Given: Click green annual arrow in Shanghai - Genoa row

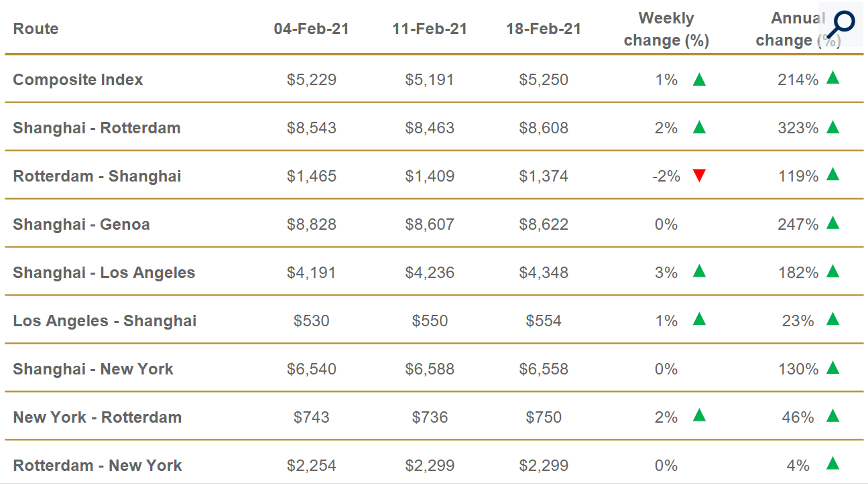Looking at the screenshot, I should pos(832,223).
